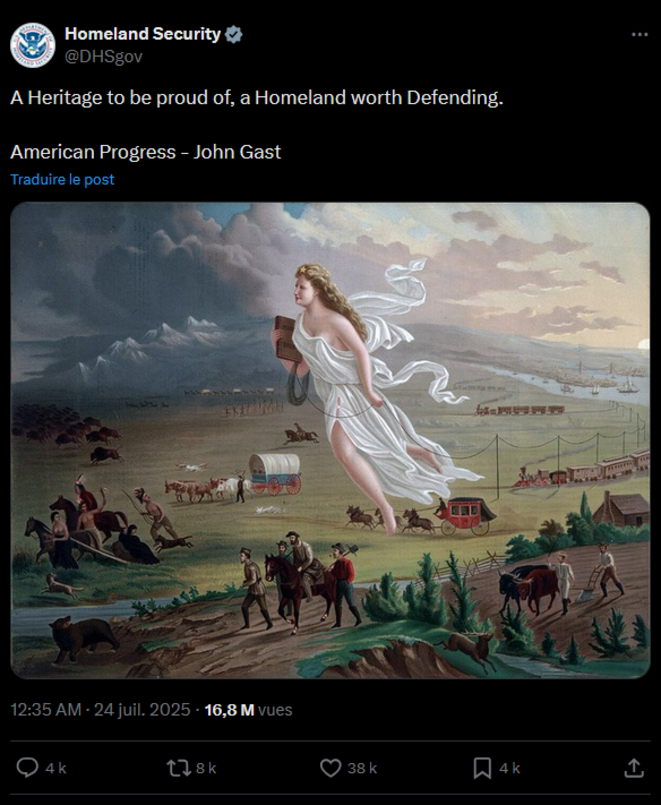
Task: Click the 12:35 AM timestamp
Action: click(x=46, y=710)
